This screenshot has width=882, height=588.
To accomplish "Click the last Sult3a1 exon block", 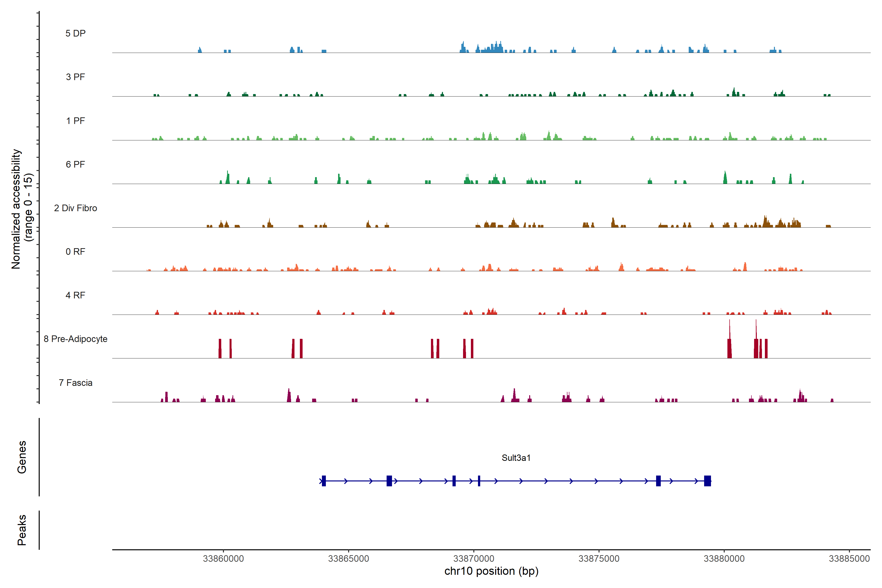I will (707, 481).
